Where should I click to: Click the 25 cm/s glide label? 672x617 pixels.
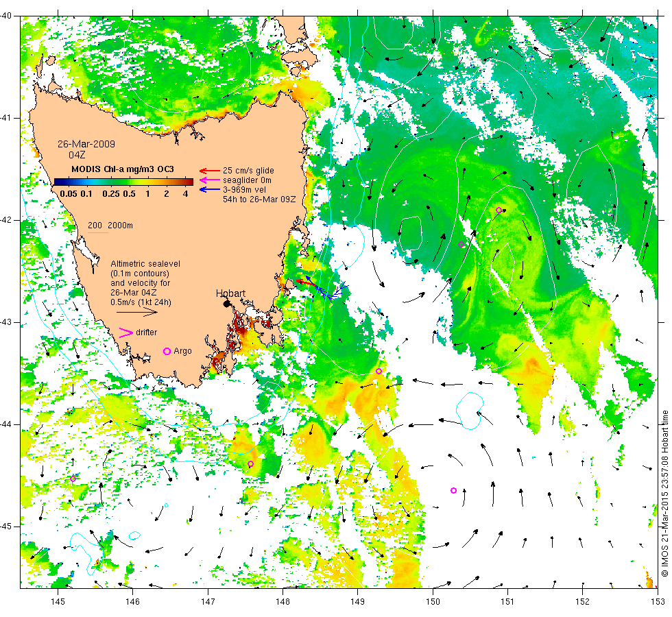pos(248,171)
